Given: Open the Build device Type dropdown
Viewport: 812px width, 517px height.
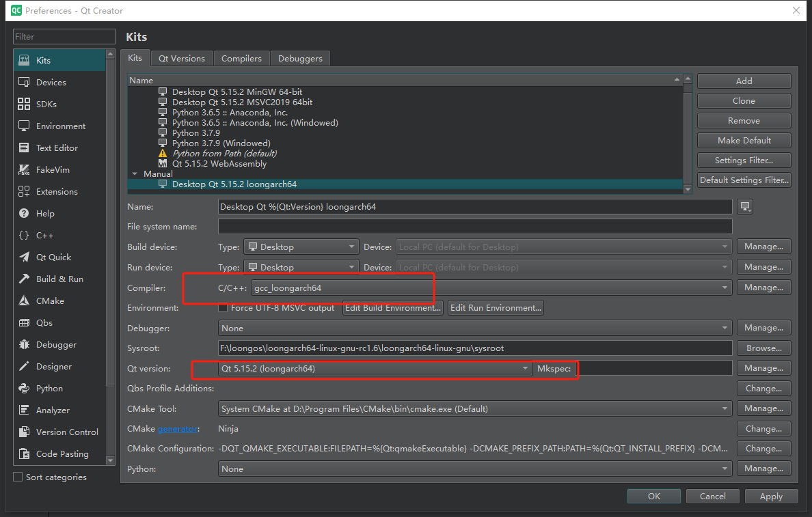Looking at the screenshot, I should pyautogui.click(x=301, y=247).
